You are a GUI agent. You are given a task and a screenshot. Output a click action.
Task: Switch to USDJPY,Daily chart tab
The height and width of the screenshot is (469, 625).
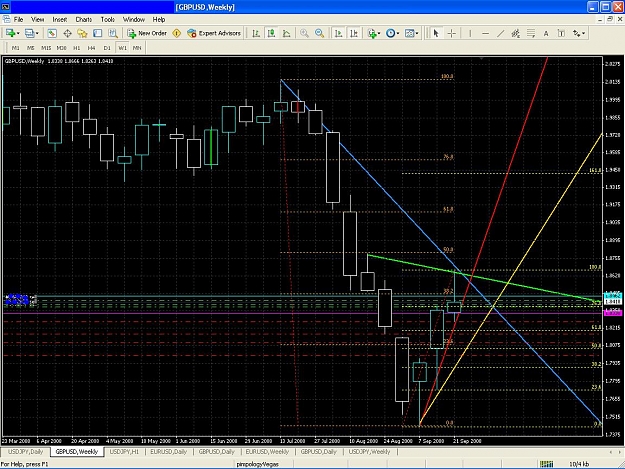click(x=25, y=451)
